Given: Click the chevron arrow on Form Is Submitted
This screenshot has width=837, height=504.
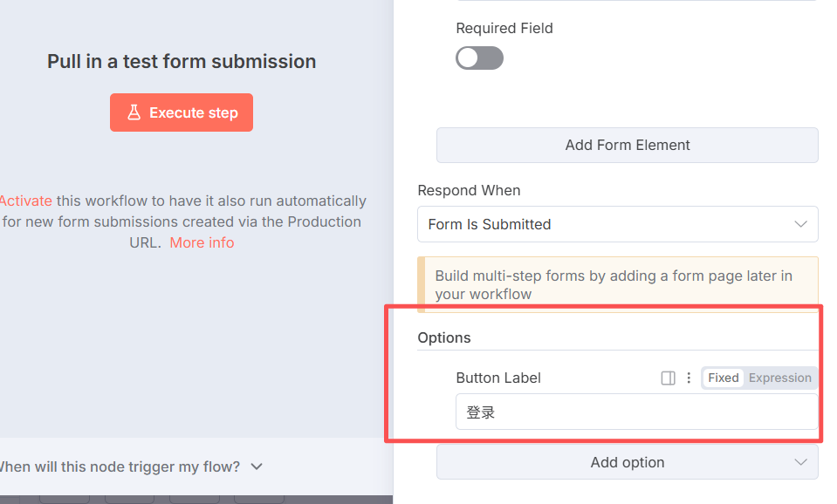Looking at the screenshot, I should tap(800, 224).
